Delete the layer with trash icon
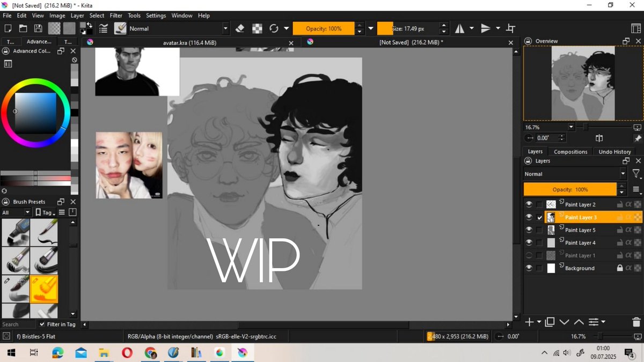Screen dimensions: 644x362 coord(636,322)
